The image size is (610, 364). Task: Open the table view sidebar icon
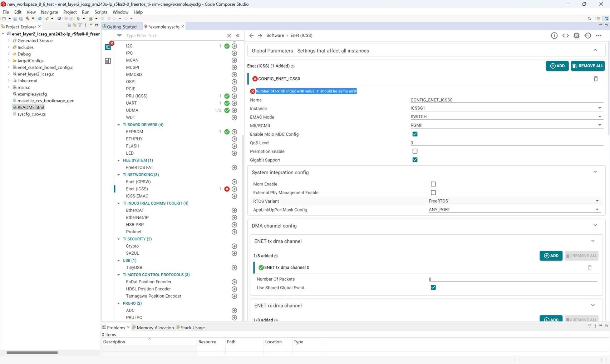coord(108,61)
